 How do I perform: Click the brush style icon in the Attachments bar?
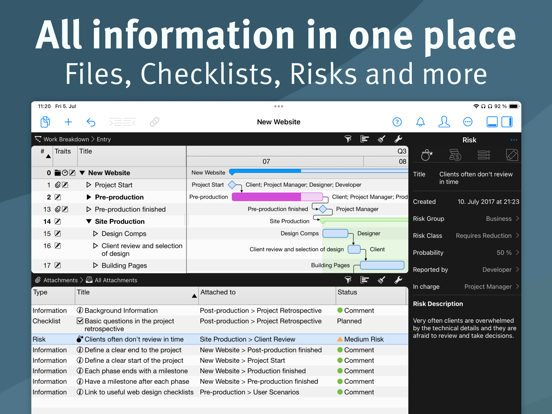[381, 280]
